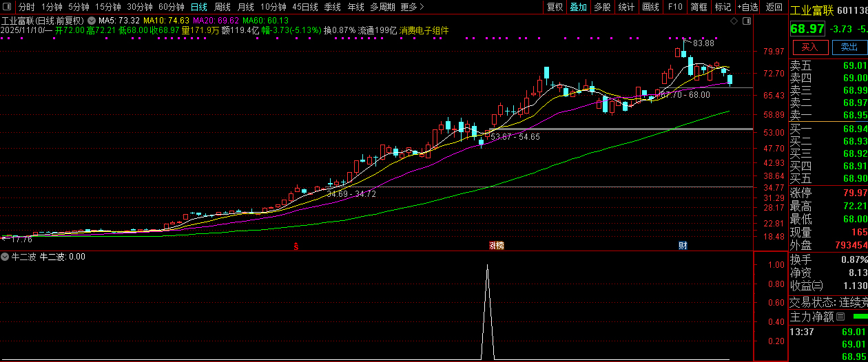Click the stock name 工业富联 in quote panel
The image size is (868, 362).
coord(812,10)
